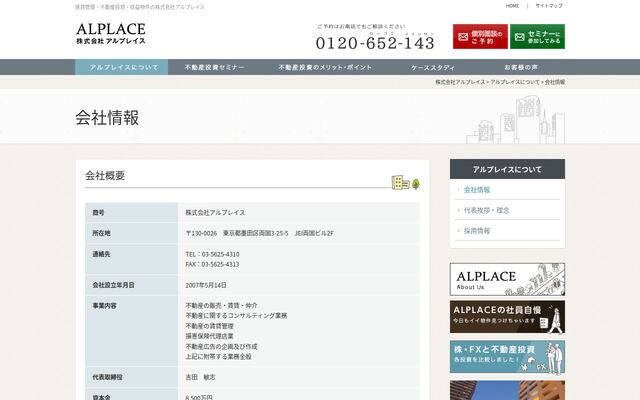Screen dimensions: 640x400
Task: Click アルプレイスについて breadcrumb link
Action: coord(515,82)
